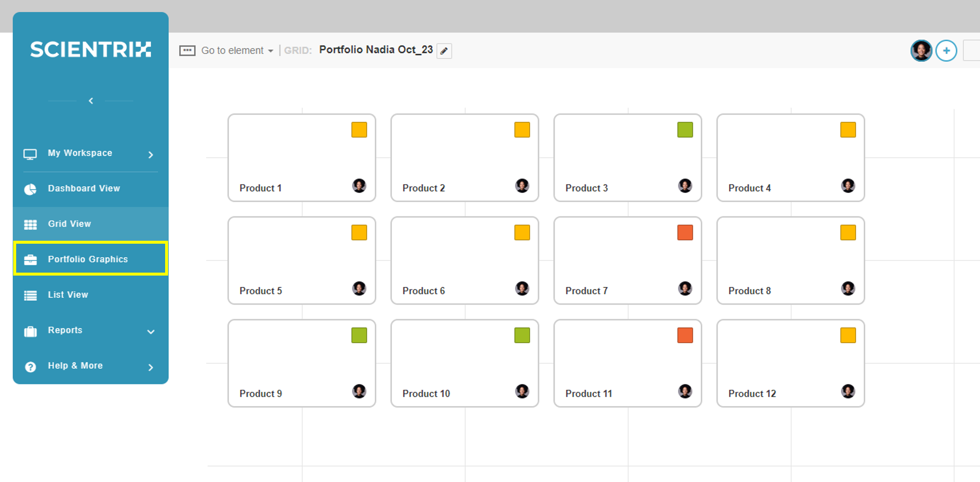Click the Help & More question mark icon

click(30, 367)
